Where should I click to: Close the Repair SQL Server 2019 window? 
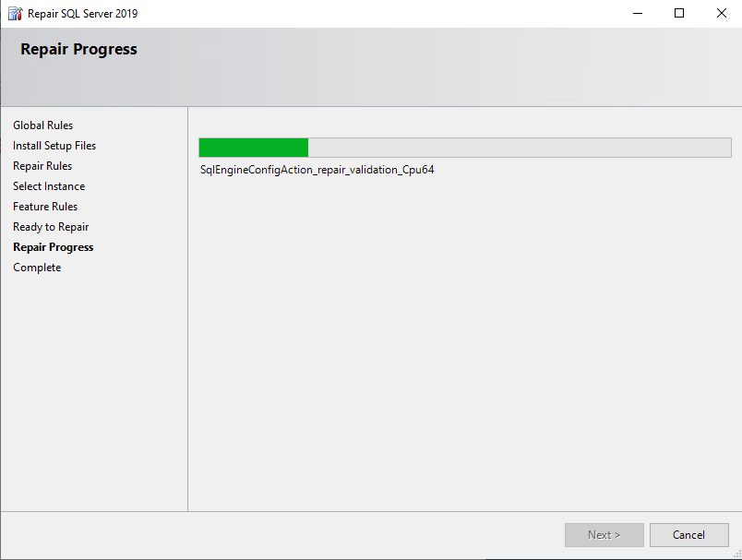pos(721,13)
